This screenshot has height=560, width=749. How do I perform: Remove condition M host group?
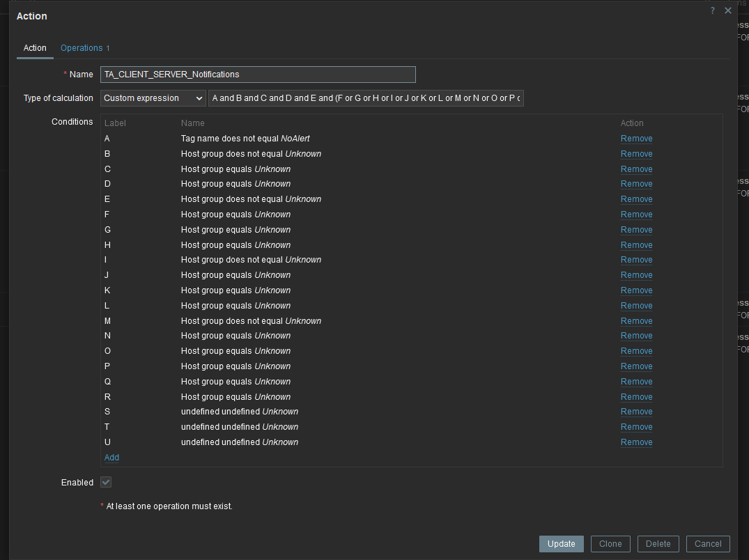tap(636, 321)
